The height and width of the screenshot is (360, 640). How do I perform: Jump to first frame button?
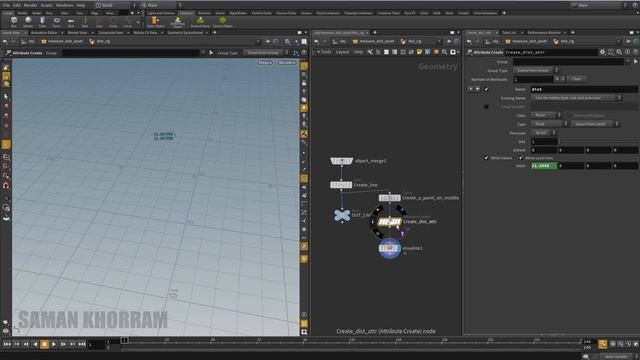pos(7,344)
